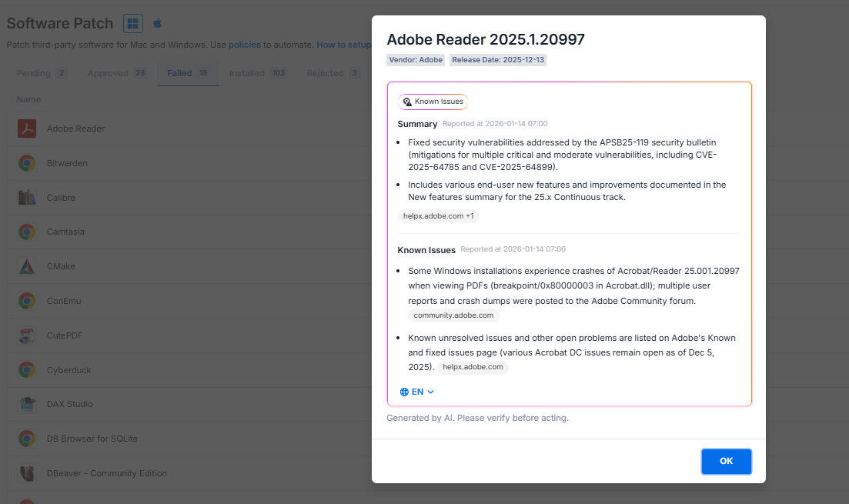Image resolution: width=849 pixels, height=504 pixels.
Task: Select the ConEmu row name
Action: (x=64, y=301)
